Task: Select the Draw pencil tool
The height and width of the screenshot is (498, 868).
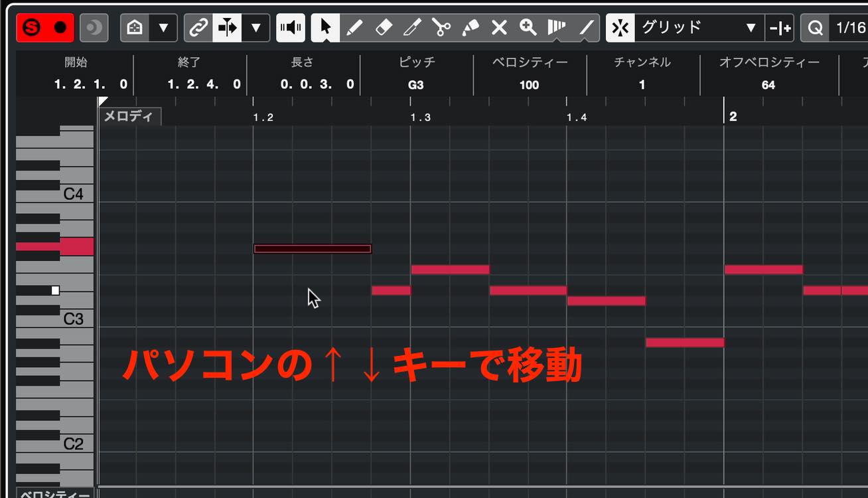Action: pos(354,28)
